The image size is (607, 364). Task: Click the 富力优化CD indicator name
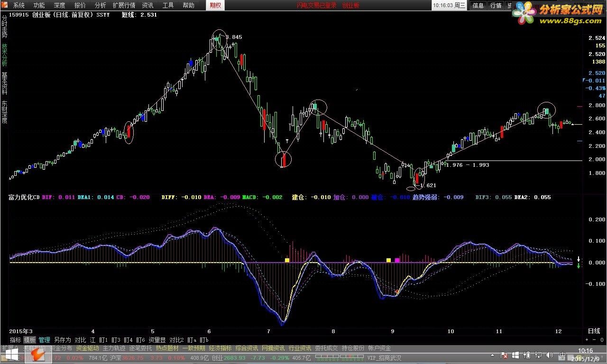click(24, 197)
